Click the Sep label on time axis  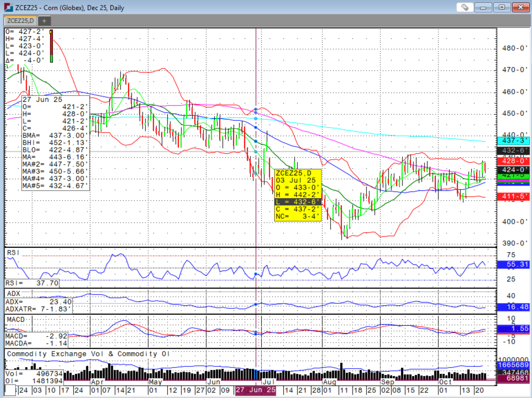[x=388, y=382]
